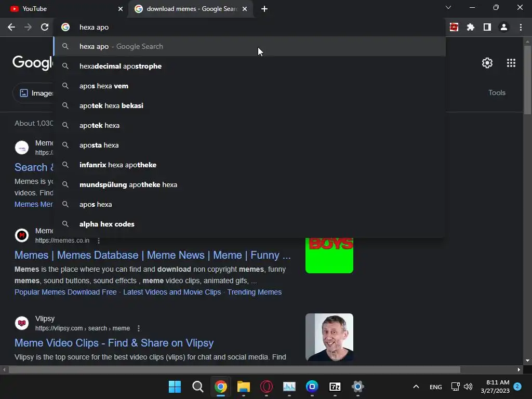This screenshot has width=532, height=399.
Task: Open a new browser tab
Action: click(264, 9)
